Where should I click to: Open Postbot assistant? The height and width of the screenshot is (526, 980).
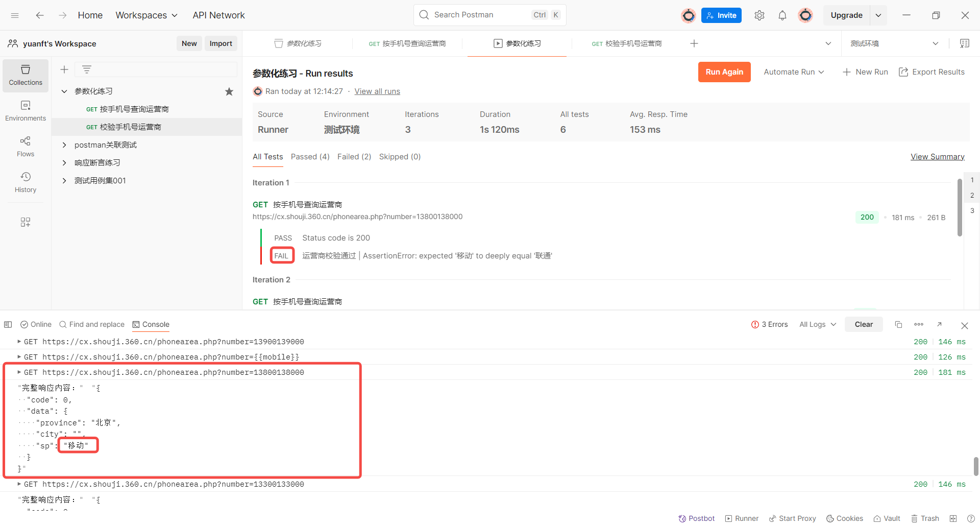(x=697, y=518)
